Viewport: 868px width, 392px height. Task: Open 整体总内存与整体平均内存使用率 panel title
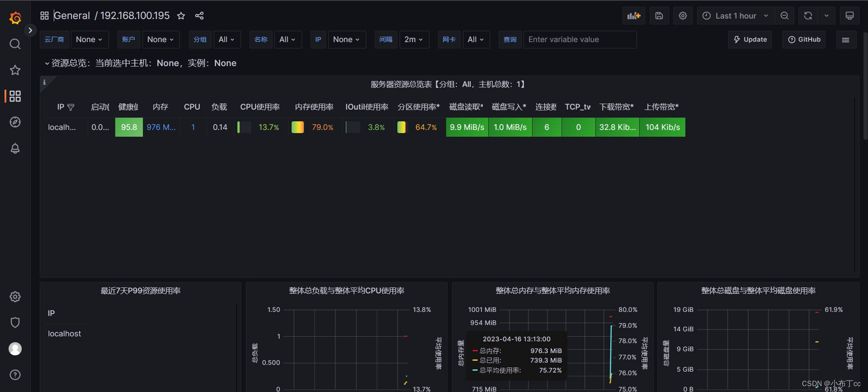(x=553, y=291)
